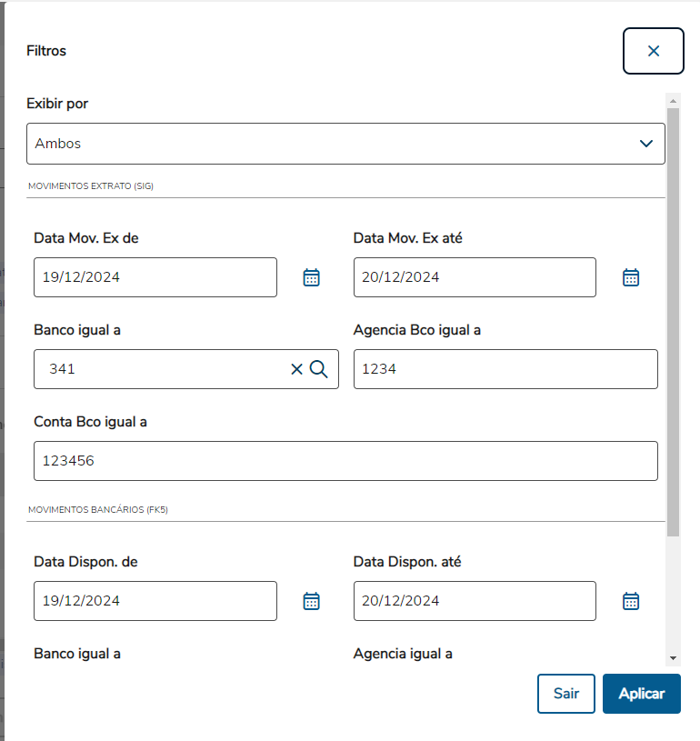Click the Conta Bco igual a field
Screen dimensions: 700x741
click(x=345, y=461)
